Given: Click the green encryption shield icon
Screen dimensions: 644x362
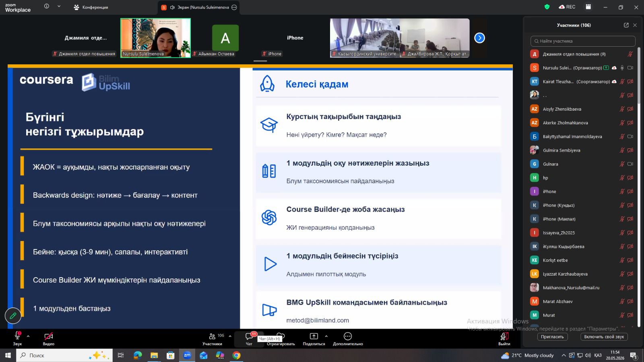Looking at the screenshot, I should coord(547,7).
